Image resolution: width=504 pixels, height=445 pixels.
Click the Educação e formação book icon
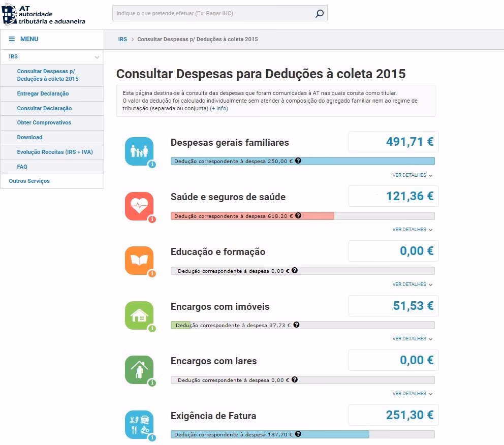point(139,261)
